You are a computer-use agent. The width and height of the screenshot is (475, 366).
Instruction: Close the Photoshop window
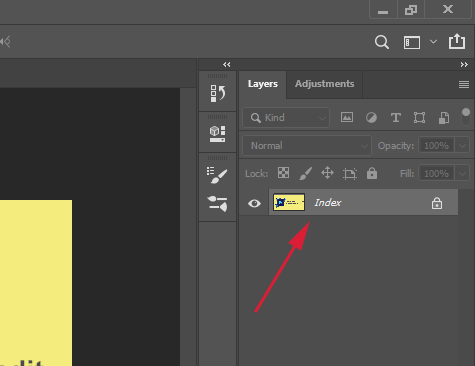tap(448, 9)
